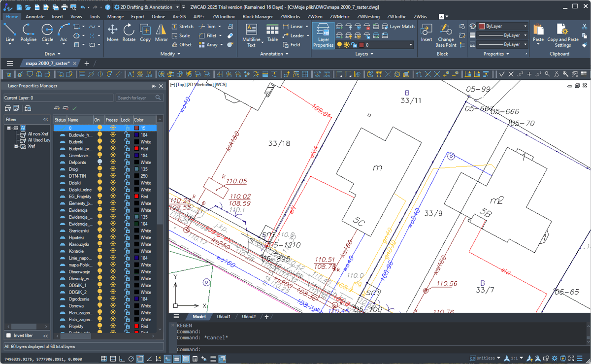
Task: Toggle the Kontrole layer On bulb
Action: point(99,251)
